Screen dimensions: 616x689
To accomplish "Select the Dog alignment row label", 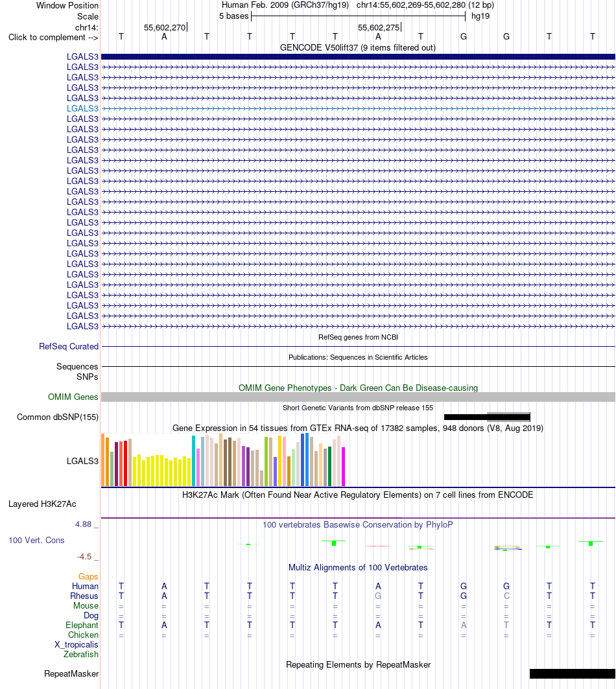I will pos(91,616).
